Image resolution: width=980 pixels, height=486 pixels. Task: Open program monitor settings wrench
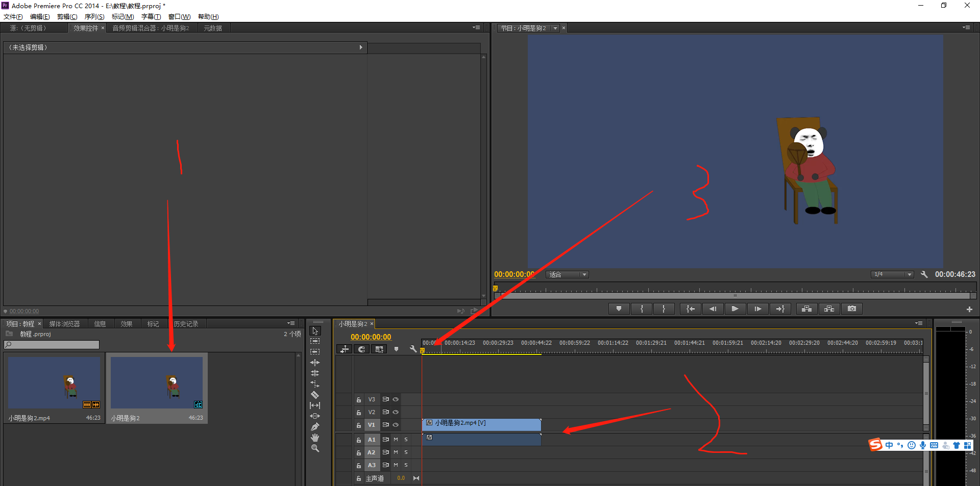tap(924, 274)
